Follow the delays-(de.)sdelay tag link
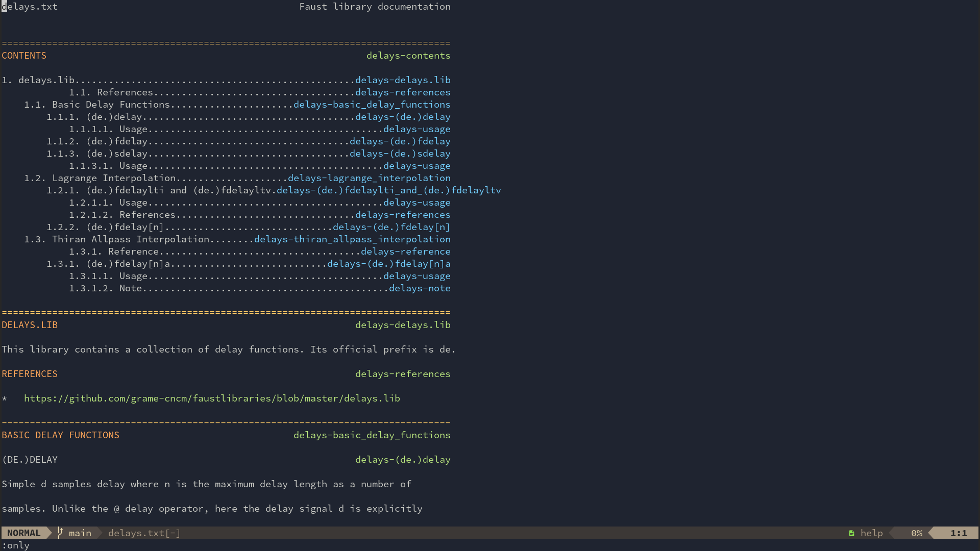Image resolution: width=980 pixels, height=551 pixels. pyautogui.click(x=400, y=154)
